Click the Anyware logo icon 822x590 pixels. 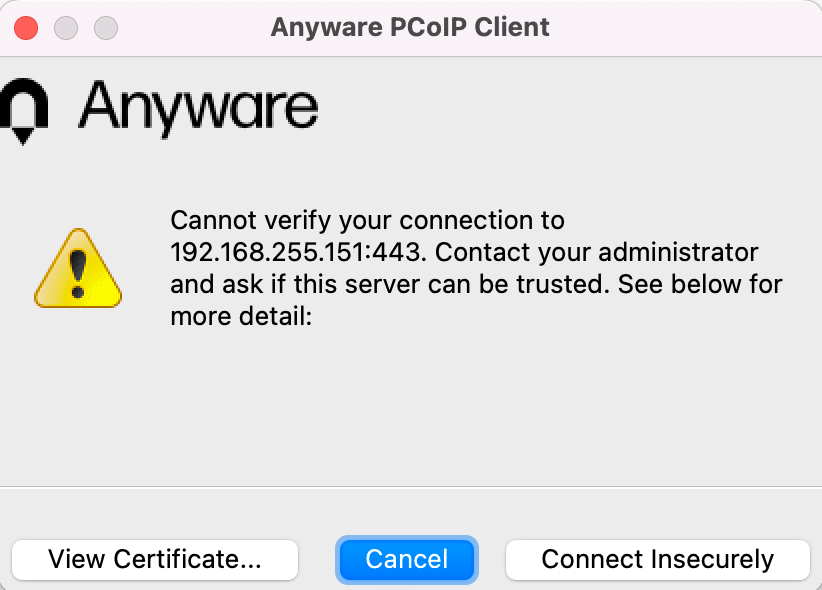click(24, 111)
